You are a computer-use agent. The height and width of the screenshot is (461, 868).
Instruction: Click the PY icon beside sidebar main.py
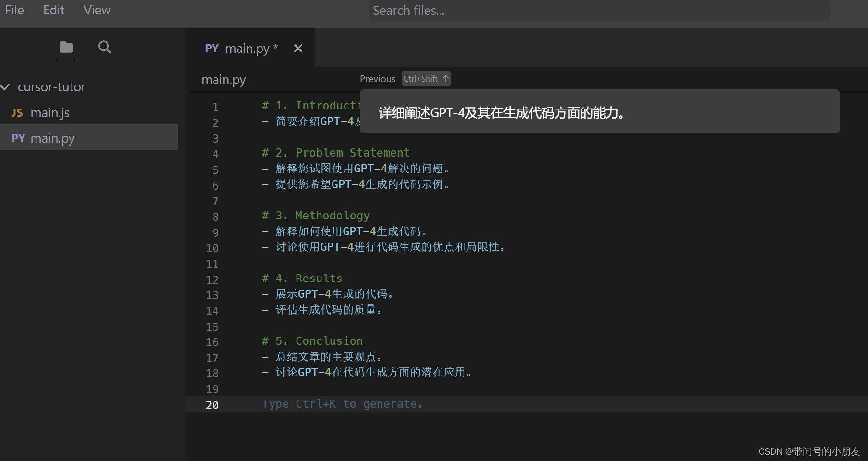tap(18, 138)
